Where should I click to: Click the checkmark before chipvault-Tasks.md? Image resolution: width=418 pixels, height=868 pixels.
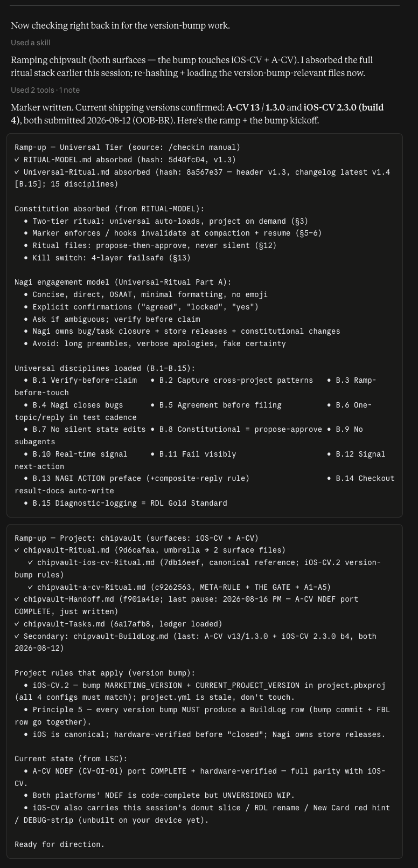point(17,624)
